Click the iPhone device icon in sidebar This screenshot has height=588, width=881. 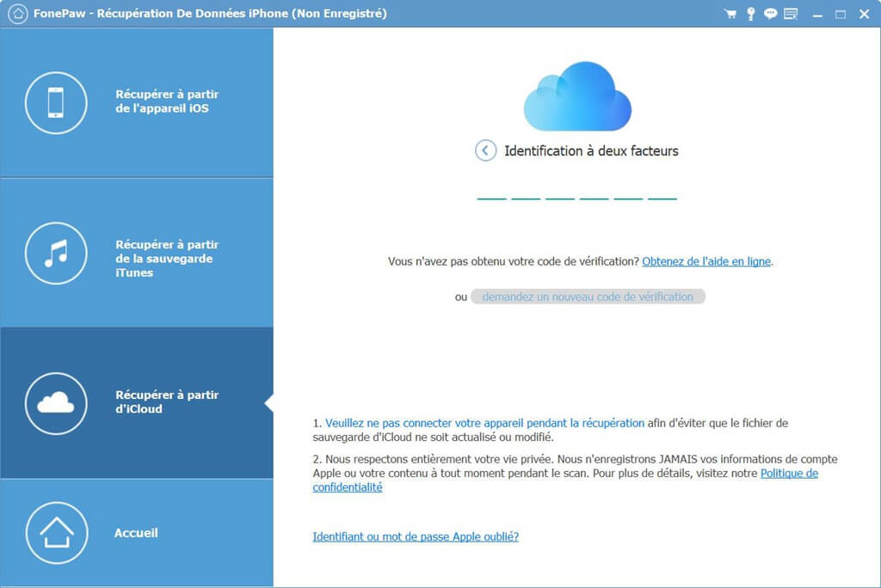56,102
